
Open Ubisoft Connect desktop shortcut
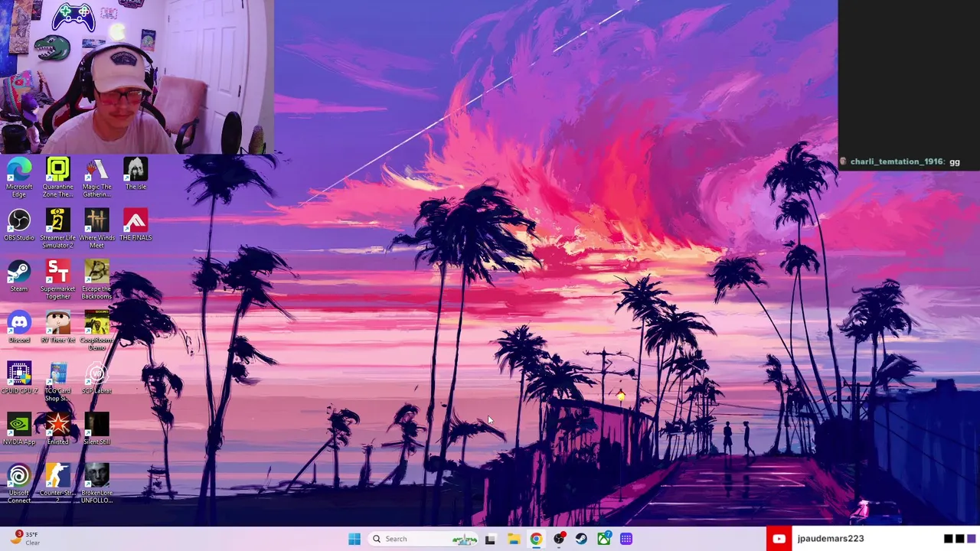pyautogui.click(x=19, y=484)
